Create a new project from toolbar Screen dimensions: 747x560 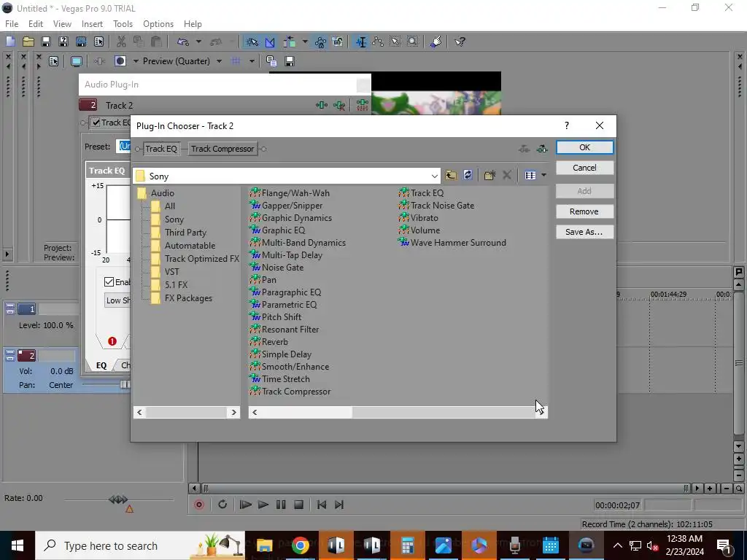10,42
